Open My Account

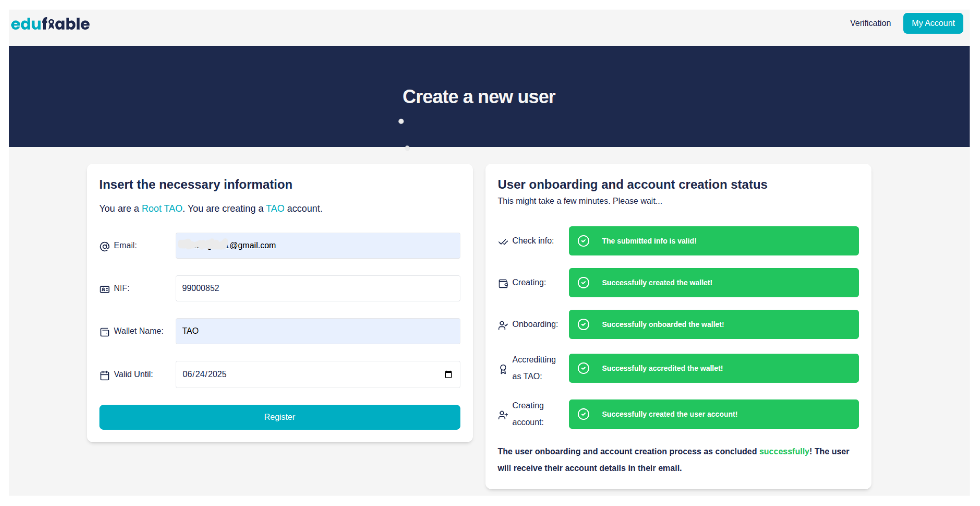932,23
